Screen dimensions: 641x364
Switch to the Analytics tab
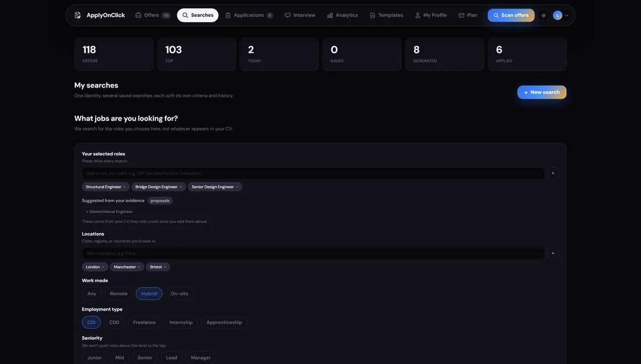point(342,15)
